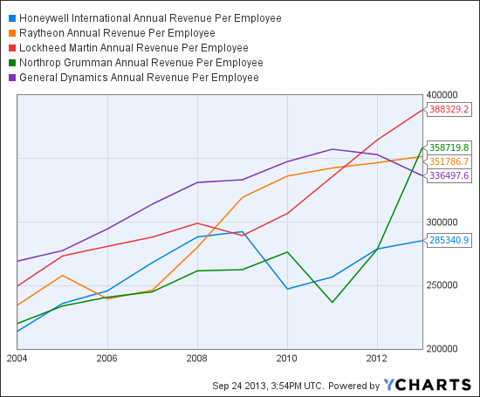Image resolution: width=480 pixels, height=397 pixels.
Task: Click the 300000 y-axis label
Action: pos(442,222)
